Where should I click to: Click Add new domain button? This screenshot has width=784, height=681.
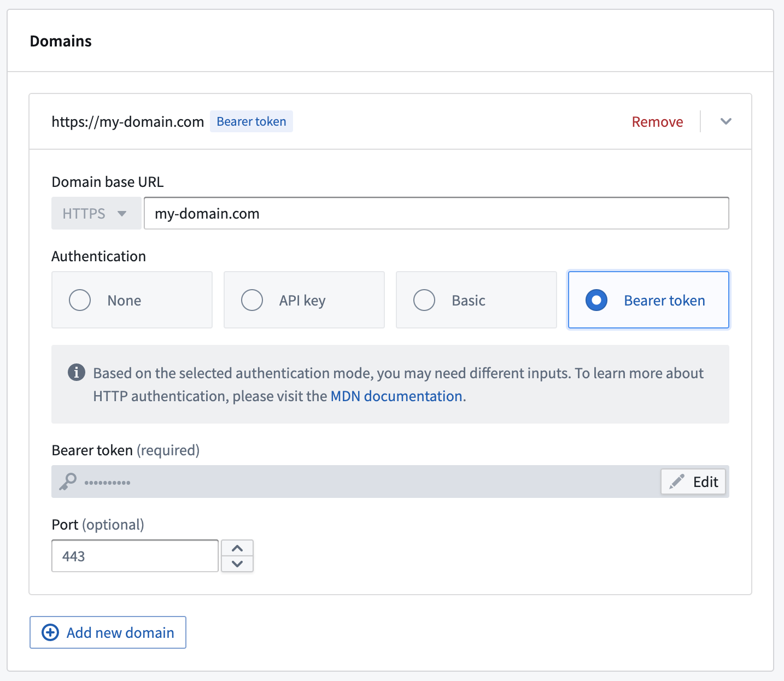[x=108, y=632]
